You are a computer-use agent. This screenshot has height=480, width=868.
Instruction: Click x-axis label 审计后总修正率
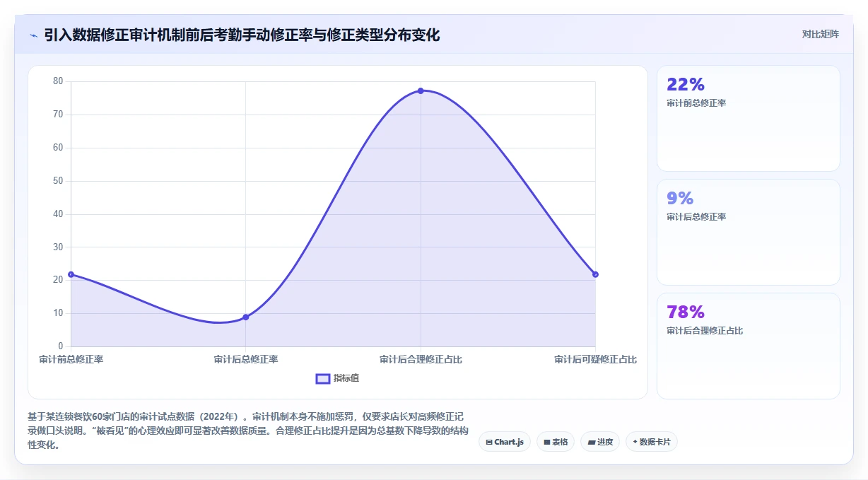click(x=246, y=359)
